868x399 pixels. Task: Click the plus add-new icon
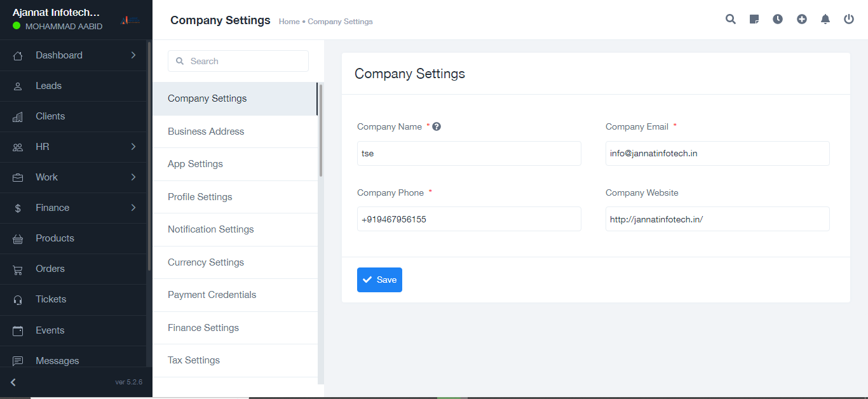(802, 19)
